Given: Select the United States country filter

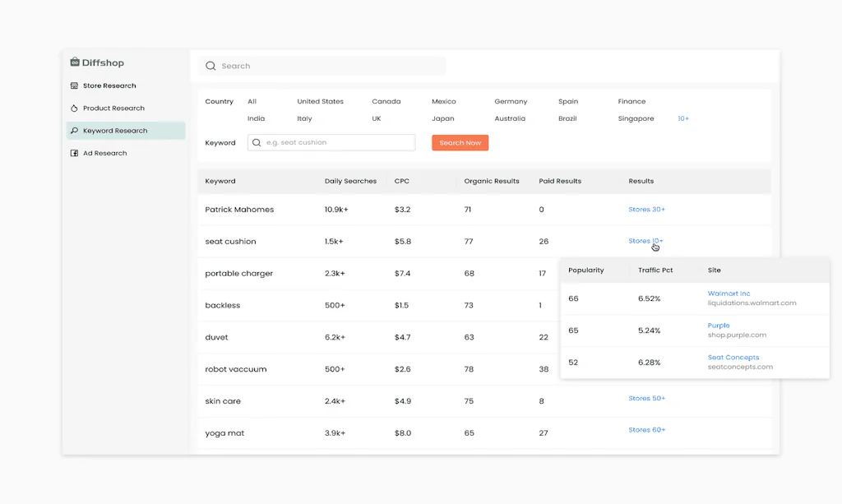Looking at the screenshot, I should 320,101.
